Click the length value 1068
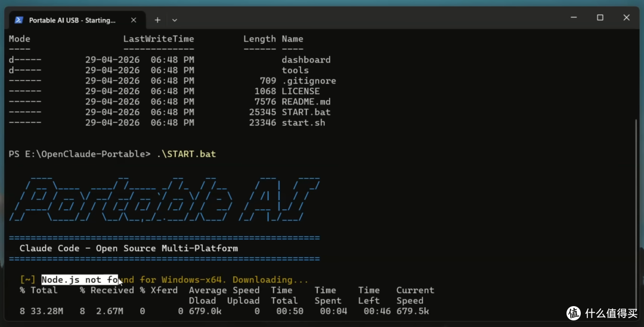The height and width of the screenshot is (327, 644). (x=265, y=91)
